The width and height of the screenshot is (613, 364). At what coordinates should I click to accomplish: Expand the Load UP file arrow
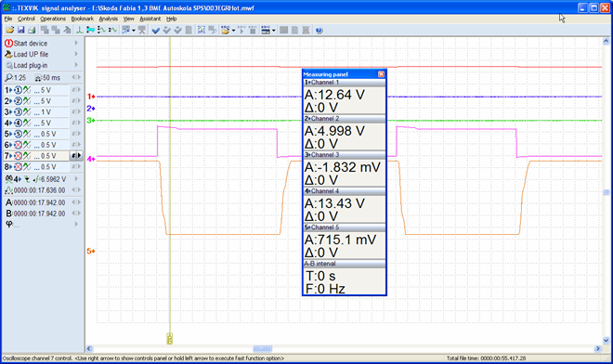[x=76, y=54]
